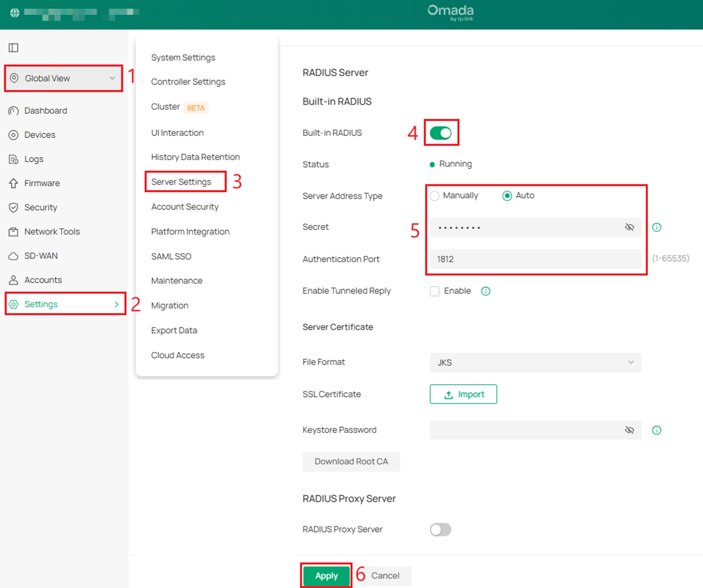View Logs from the sidebar
Image resolution: width=703 pixels, height=588 pixels.
click(x=34, y=159)
